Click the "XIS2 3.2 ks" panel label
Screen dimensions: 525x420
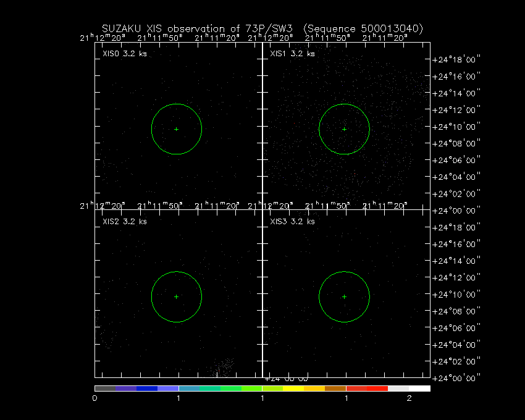pyautogui.click(x=125, y=221)
